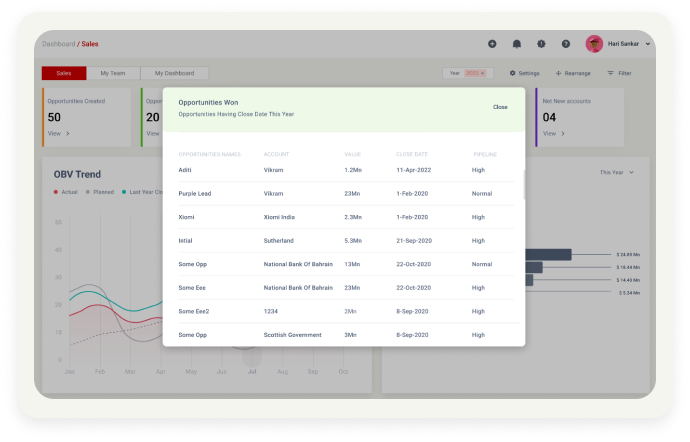Toggle Planned series in legend
Image resolution: width=690 pixels, height=442 pixels.
pyautogui.click(x=101, y=191)
